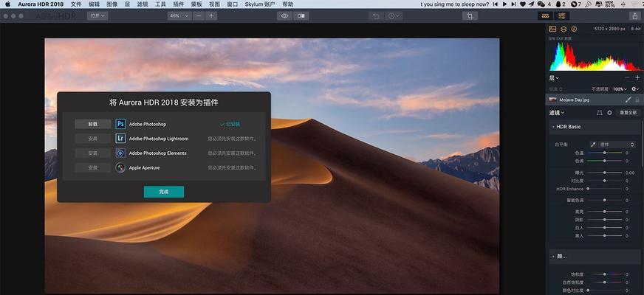Expand the 滤镜 filters dropdown
The image size is (644, 295).
(x=557, y=112)
